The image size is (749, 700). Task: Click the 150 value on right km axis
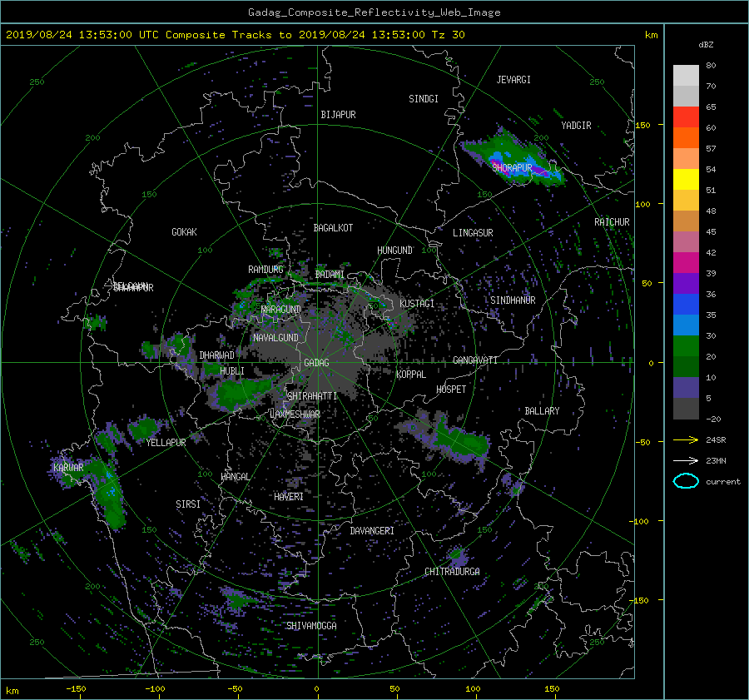[642, 125]
